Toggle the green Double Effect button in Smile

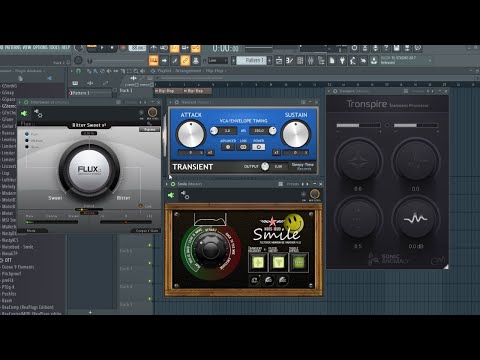(299, 262)
